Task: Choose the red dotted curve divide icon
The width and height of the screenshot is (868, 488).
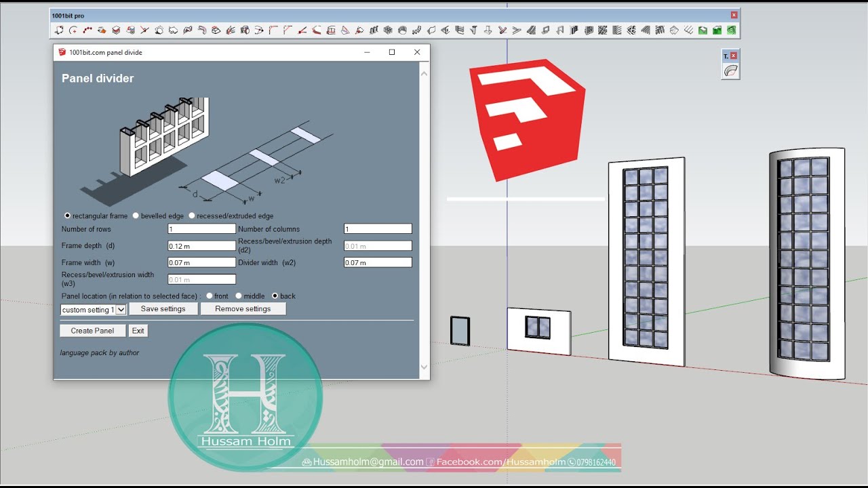Action: [x=87, y=30]
